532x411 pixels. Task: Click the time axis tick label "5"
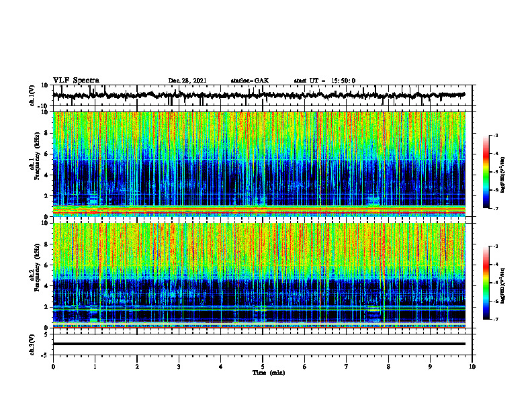click(x=263, y=367)
